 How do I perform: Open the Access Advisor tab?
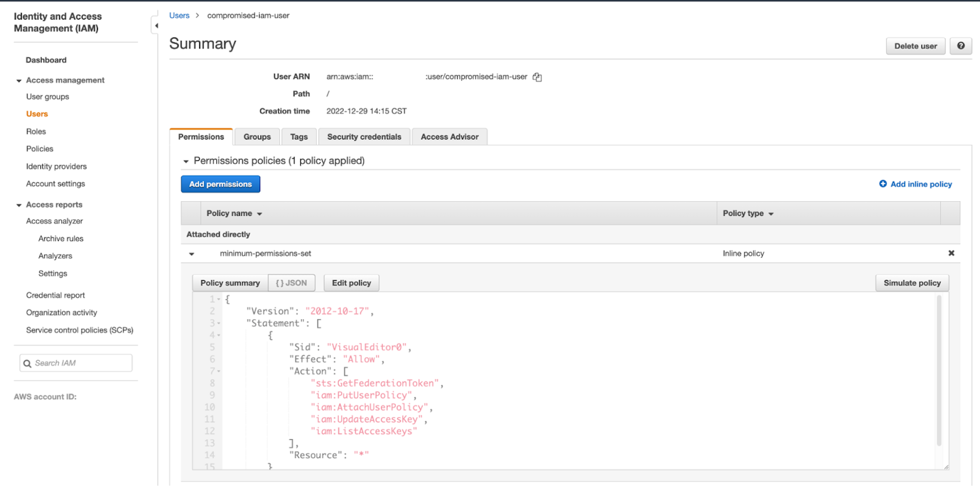(x=449, y=137)
